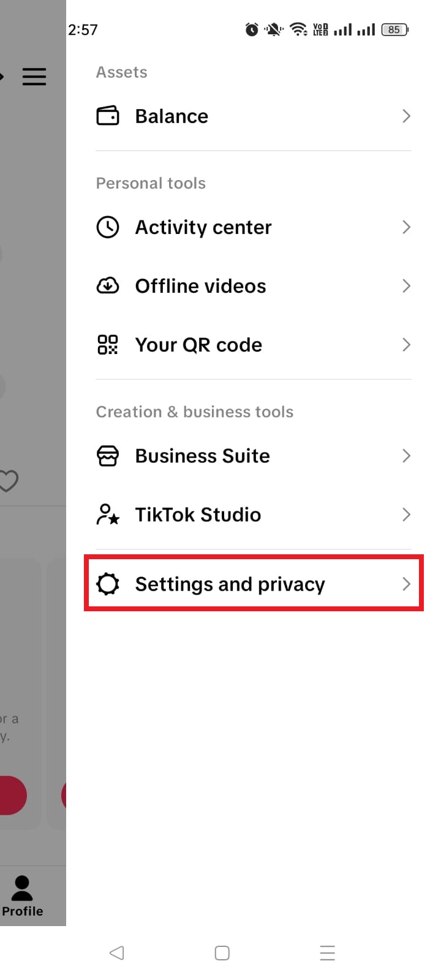This screenshot has height=980, width=441.
Task: Tap the Business Suite storefront icon
Action: [x=108, y=456]
